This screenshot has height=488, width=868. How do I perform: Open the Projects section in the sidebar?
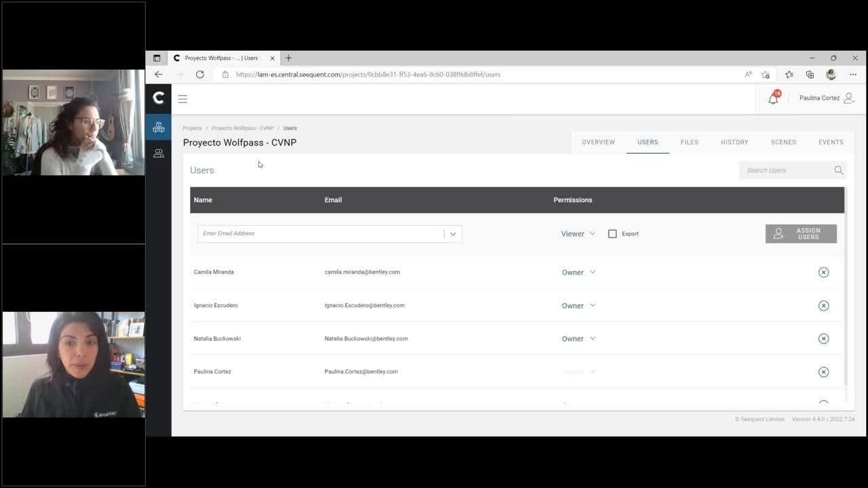click(x=159, y=127)
